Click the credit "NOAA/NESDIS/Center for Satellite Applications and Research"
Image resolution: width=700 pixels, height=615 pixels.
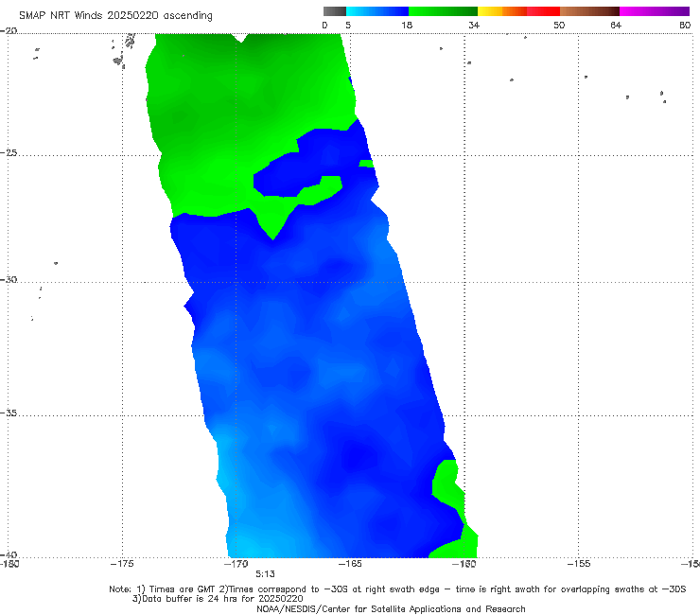pos(391,609)
